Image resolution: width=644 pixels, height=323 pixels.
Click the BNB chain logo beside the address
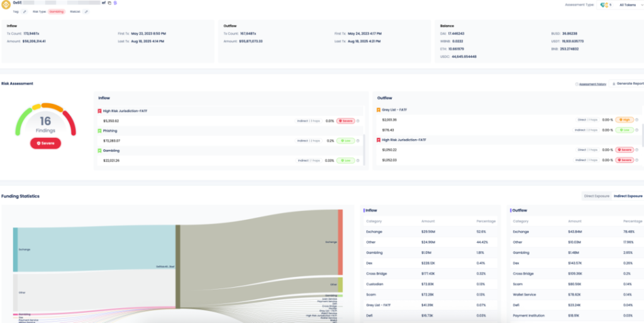(x=6, y=4)
